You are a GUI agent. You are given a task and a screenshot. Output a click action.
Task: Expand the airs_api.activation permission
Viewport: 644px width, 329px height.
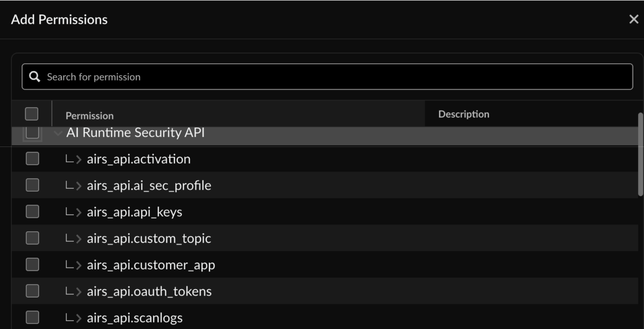pyautogui.click(x=79, y=159)
